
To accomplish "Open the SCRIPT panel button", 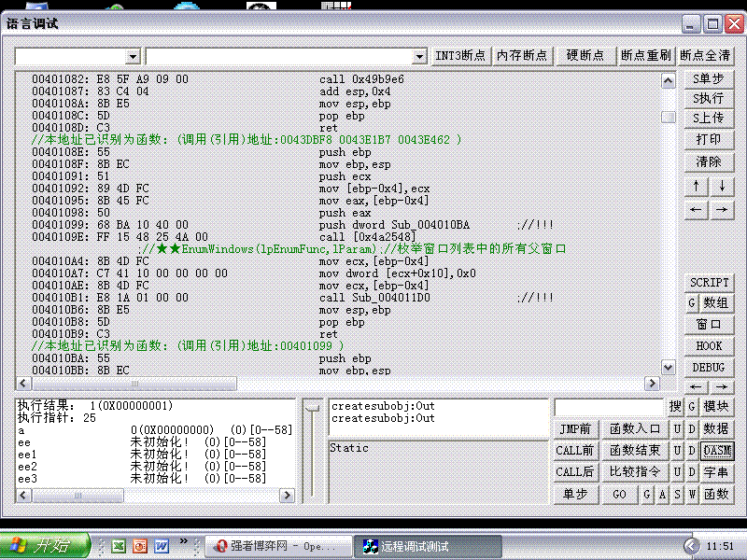I will pos(710,283).
